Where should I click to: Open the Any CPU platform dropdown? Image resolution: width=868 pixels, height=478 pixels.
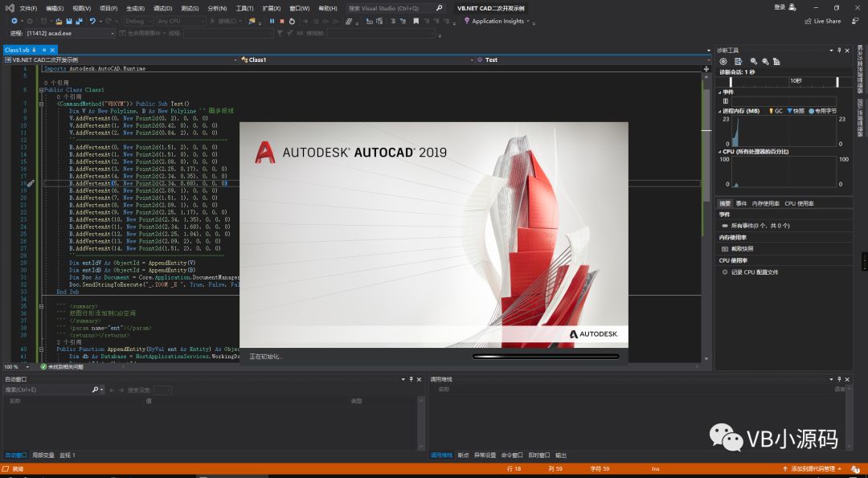coord(181,21)
